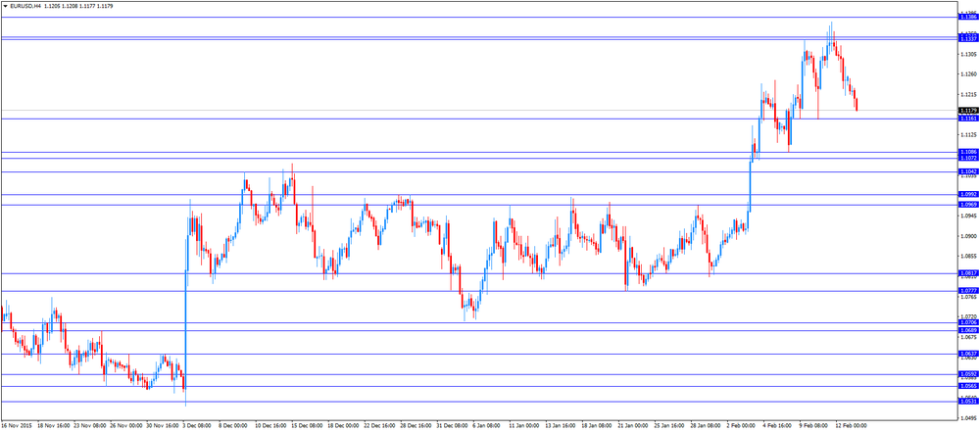Select the 1.0592 horizontal line price label

coord(968,374)
